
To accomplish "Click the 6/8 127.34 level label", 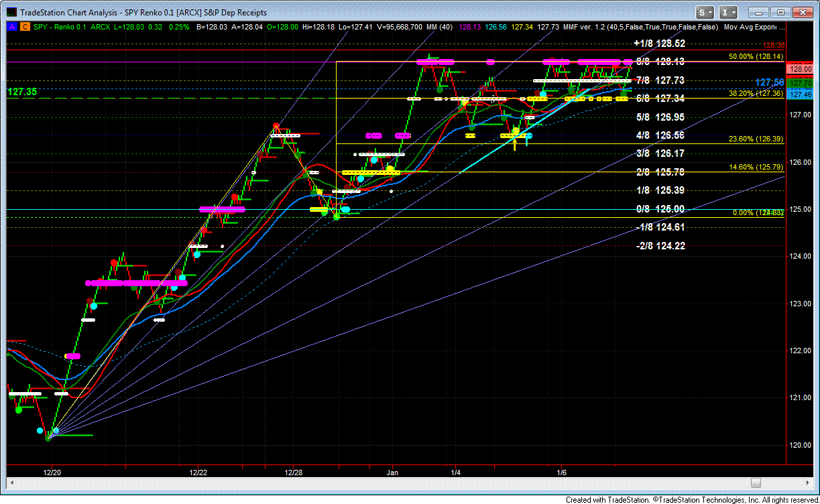I will (660, 99).
